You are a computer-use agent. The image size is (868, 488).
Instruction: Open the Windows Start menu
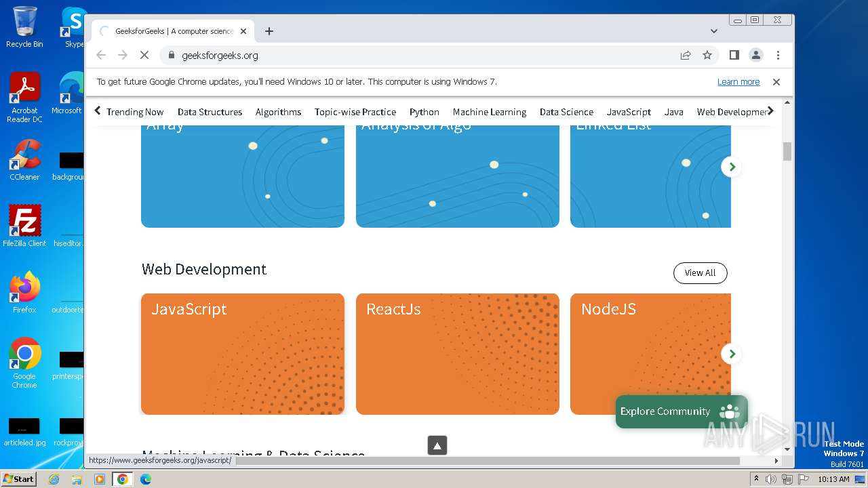tap(19, 479)
